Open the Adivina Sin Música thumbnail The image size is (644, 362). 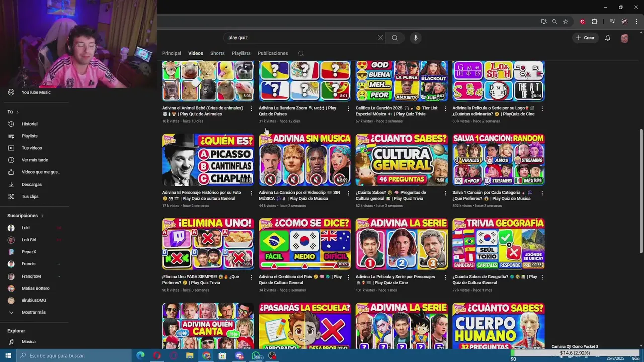tap(305, 159)
